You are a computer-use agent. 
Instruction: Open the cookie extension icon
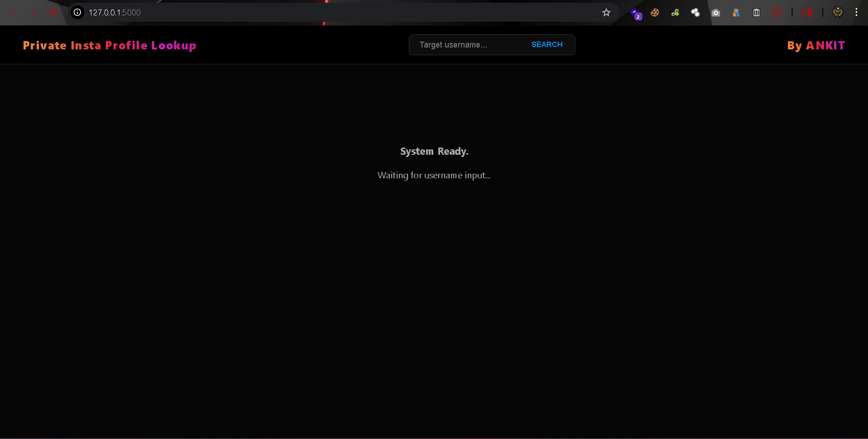click(x=655, y=13)
